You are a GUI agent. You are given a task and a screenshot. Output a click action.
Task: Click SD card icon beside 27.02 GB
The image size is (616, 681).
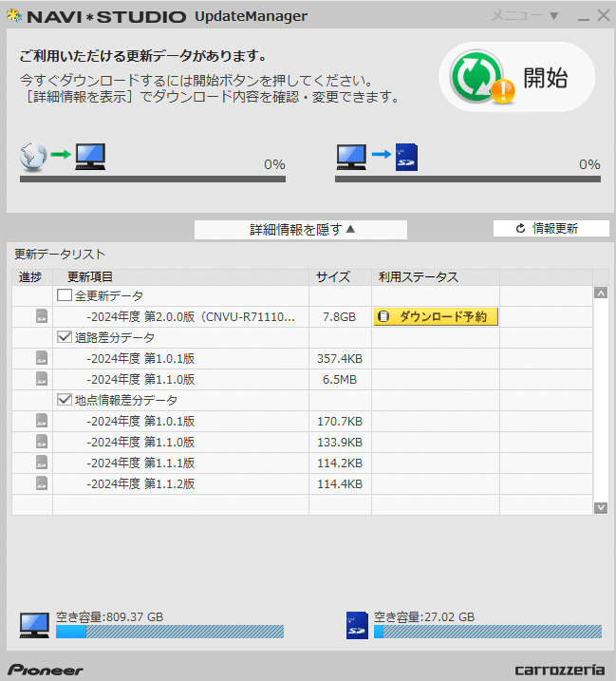point(357,625)
